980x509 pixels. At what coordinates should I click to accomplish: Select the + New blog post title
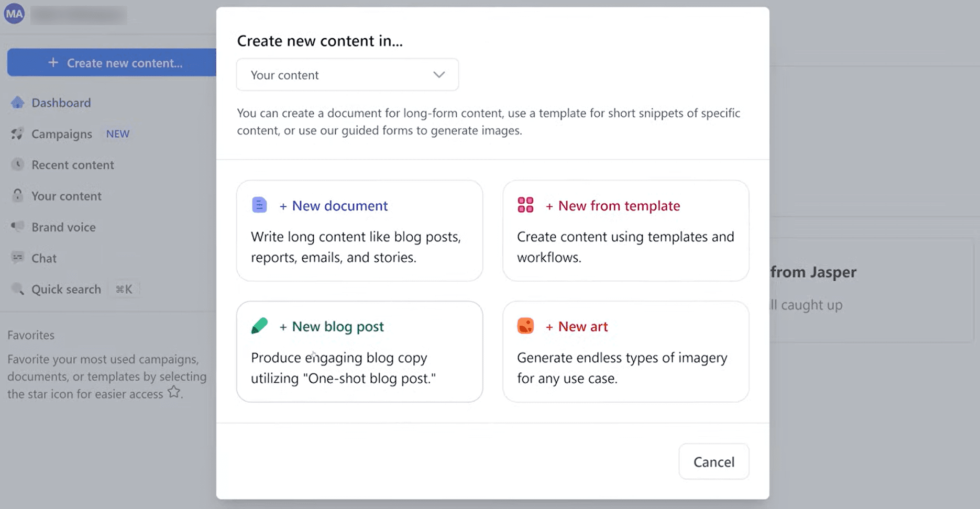tap(338, 326)
